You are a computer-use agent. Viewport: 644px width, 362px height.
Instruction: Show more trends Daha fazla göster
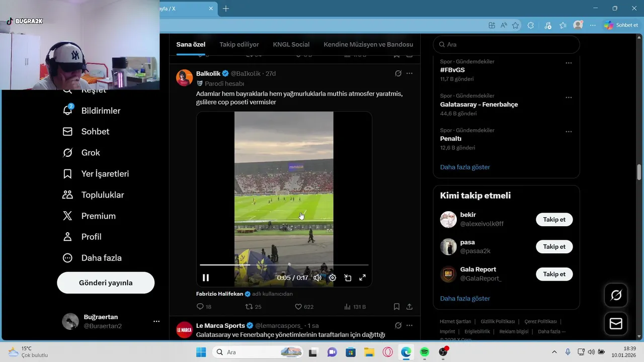(x=465, y=167)
